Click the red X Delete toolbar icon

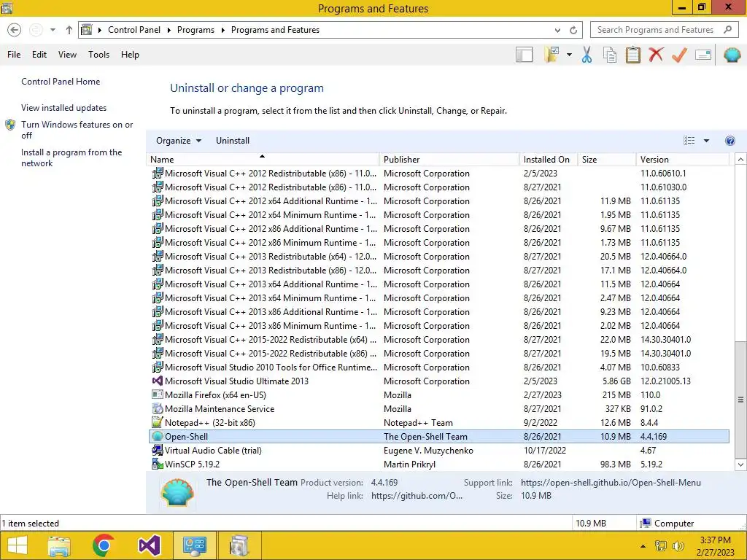point(656,55)
